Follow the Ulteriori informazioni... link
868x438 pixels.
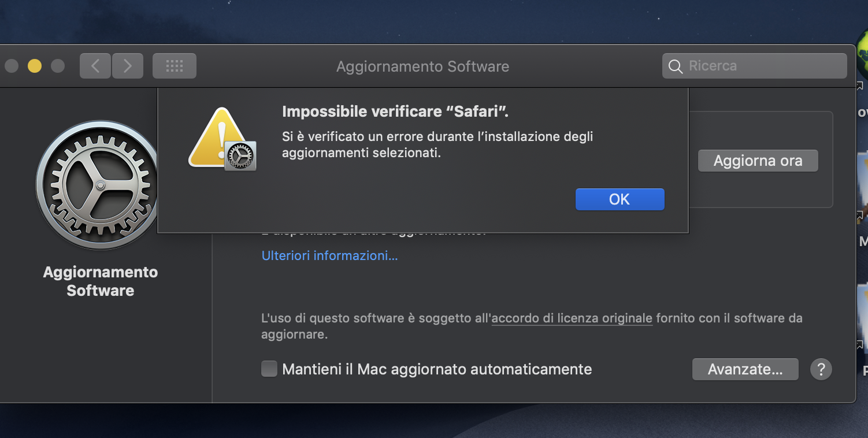329,255
